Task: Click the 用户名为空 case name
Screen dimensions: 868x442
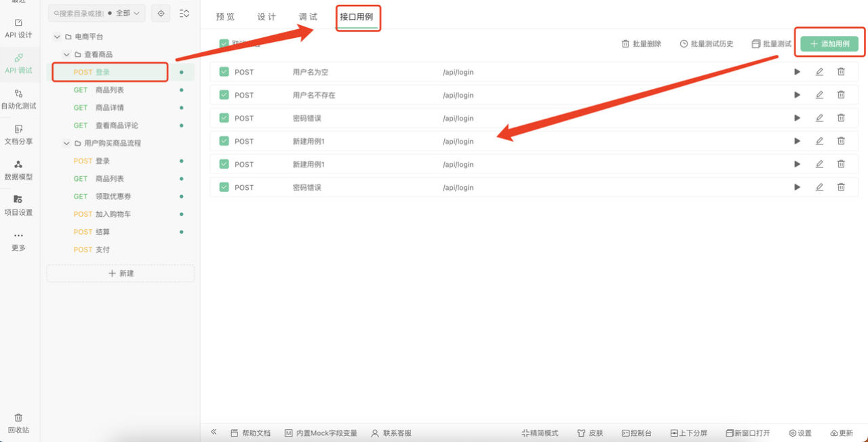Action: pos(311,72)
